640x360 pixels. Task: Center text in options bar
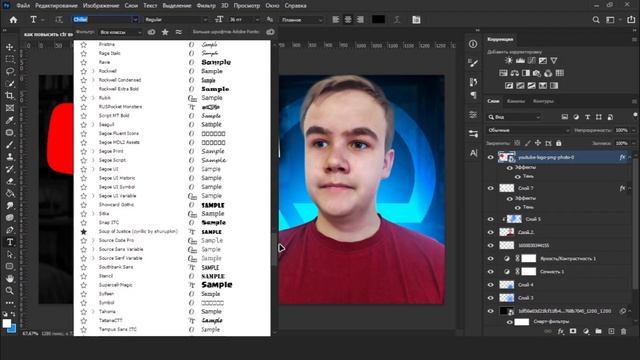tap(348, 20)
